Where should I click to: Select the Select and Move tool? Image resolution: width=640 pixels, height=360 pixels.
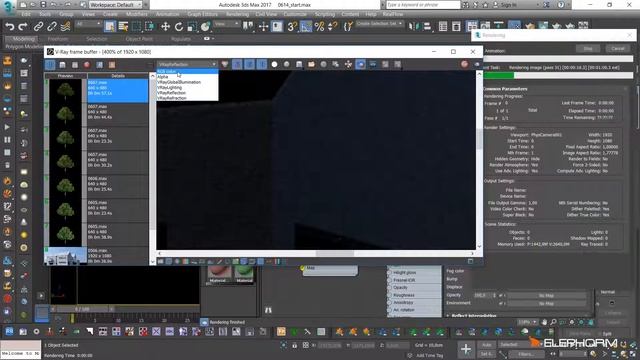[x=165, y=27]
